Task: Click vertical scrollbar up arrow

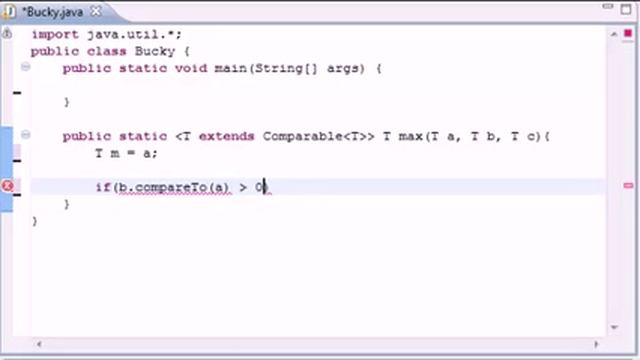Action: pyautogui.click(x=614, y=35)
